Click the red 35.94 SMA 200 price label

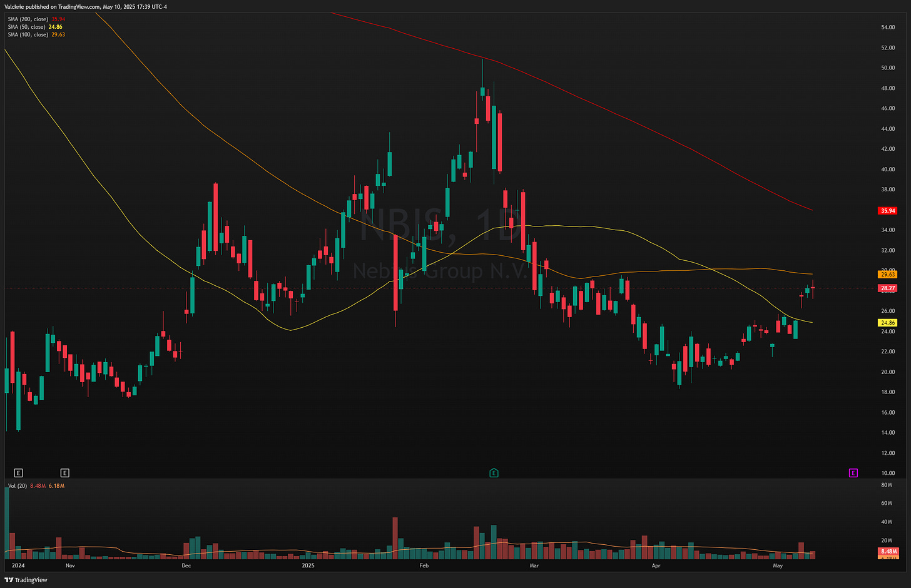888,211
